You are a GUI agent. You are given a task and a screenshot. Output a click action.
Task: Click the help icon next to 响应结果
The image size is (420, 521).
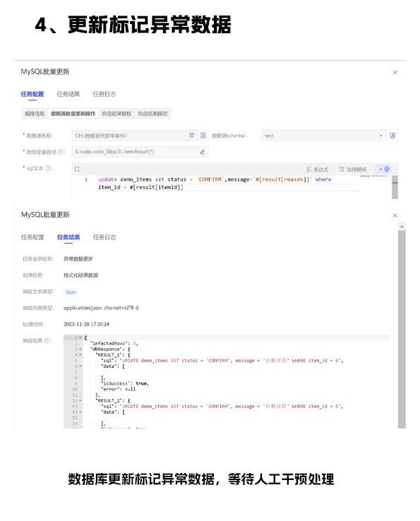[47, 340]
